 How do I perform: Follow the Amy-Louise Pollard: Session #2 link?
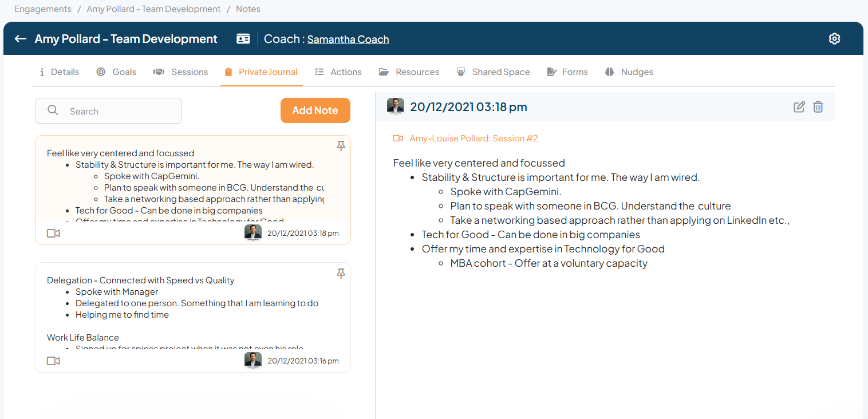[x=474, y=139]
